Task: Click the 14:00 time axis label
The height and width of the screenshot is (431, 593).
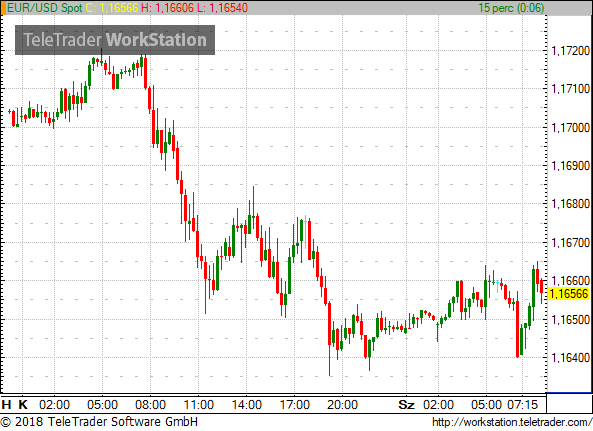Action: [246, 405]
